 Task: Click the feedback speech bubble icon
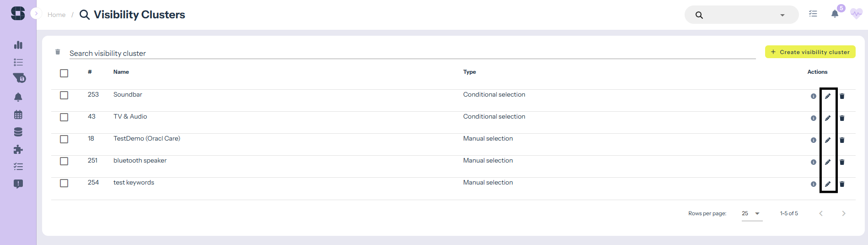18,184
